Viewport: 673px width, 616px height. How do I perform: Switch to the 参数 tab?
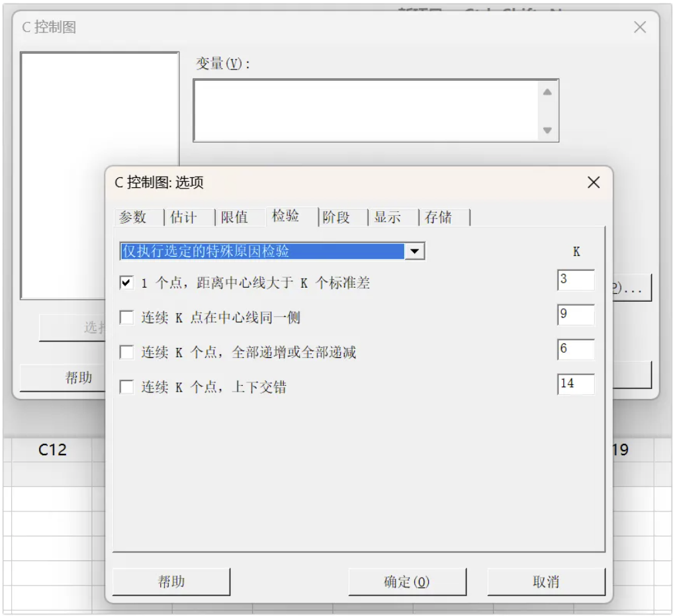pos(132,218)
